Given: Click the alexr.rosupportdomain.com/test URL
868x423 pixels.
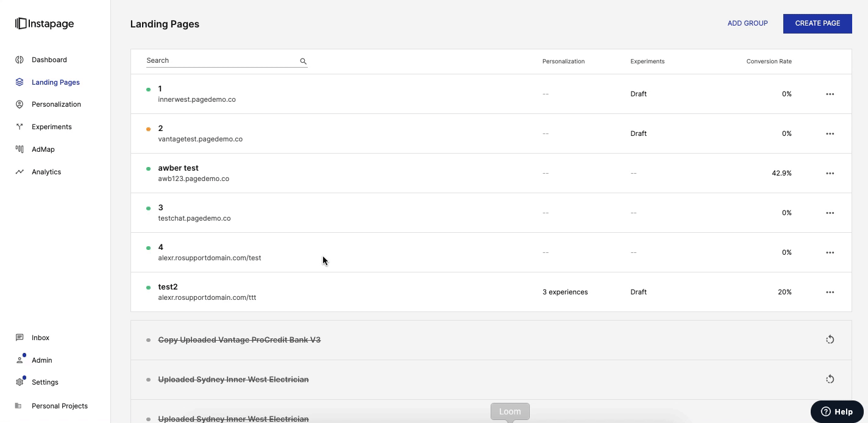Looking at the screenshot, I should (x=210, y=258).
